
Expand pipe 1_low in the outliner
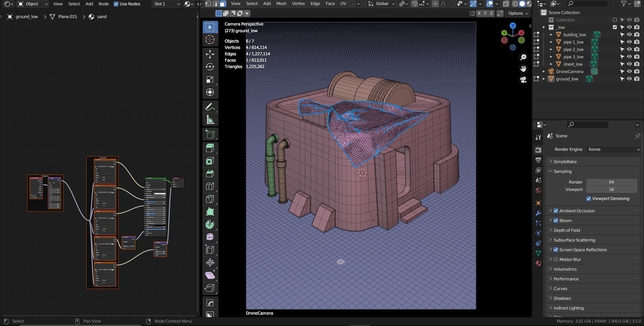[551, 42]
